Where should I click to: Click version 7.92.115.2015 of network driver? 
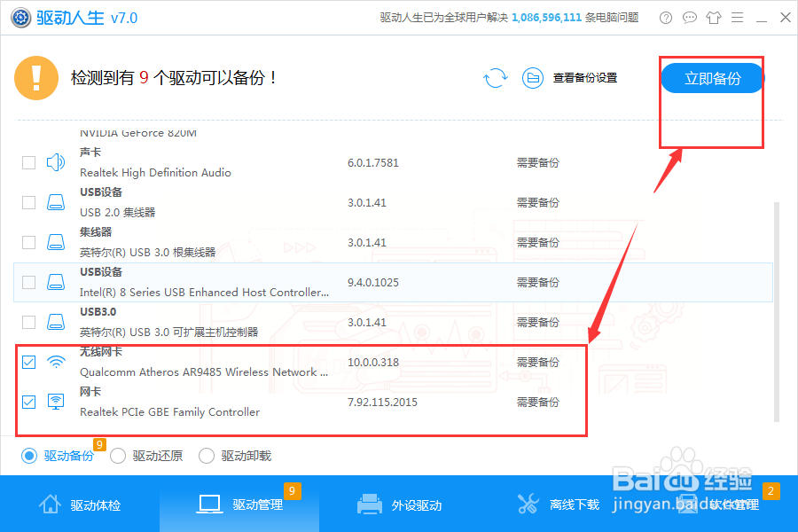pos(382,403)
